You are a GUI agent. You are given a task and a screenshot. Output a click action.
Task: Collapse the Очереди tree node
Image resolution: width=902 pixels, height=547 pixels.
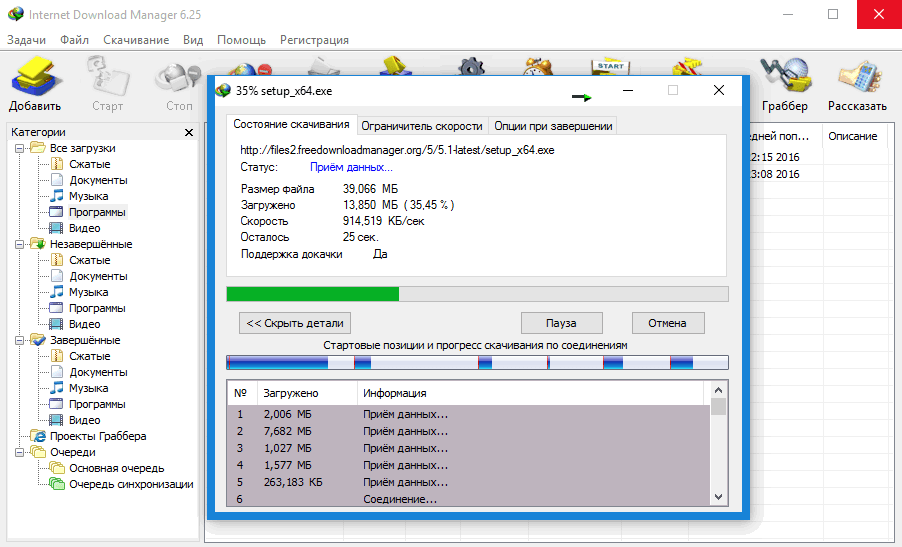(x=19, y=452)
